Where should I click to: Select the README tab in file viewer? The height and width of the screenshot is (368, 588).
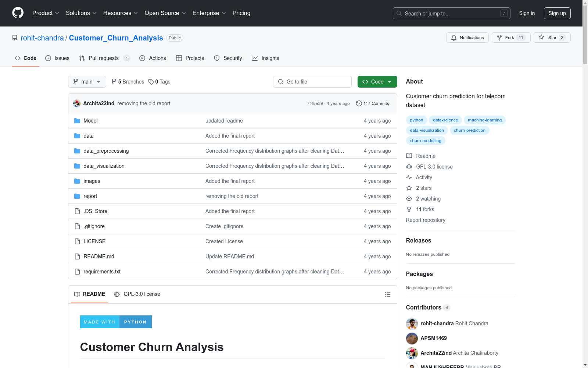tap(90, 294)
